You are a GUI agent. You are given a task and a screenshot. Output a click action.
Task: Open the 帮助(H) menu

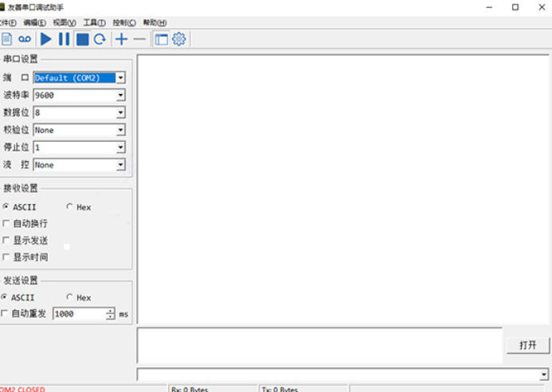point(155,22)
